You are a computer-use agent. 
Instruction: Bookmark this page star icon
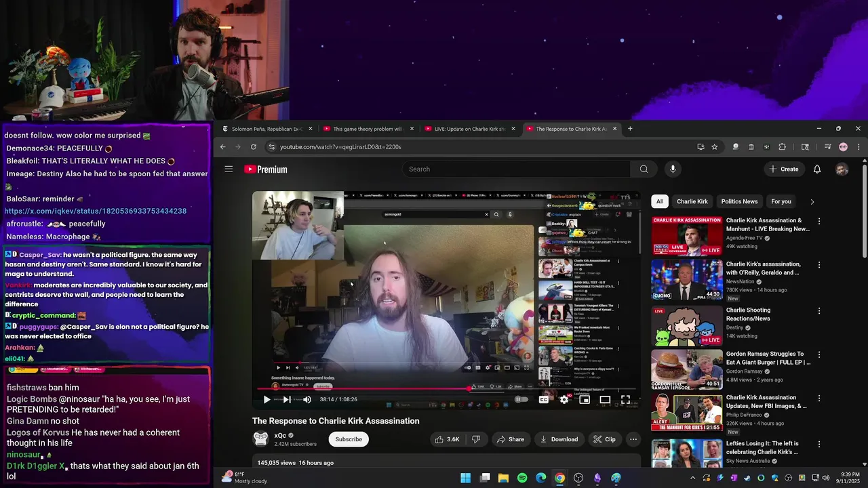(714, 146)
